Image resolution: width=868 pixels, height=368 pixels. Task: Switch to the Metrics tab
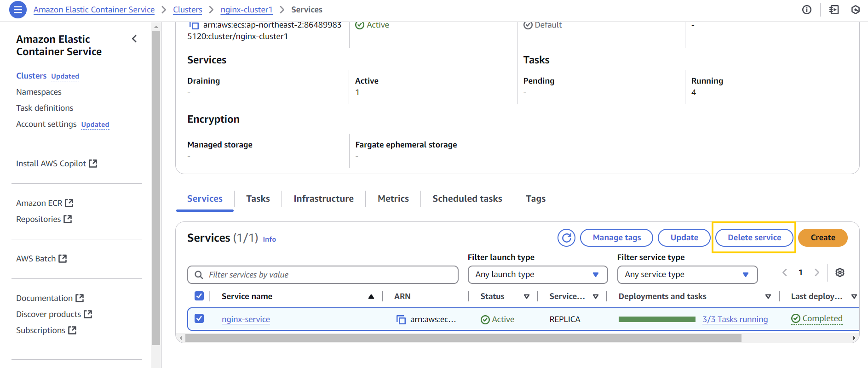[393, 199]
